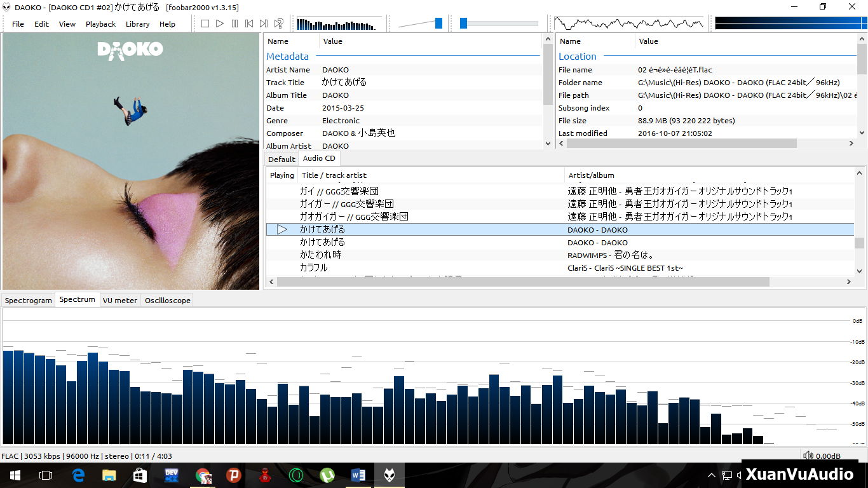
Task: Select the Audio CD playlist tab
Action: (319, 158)
